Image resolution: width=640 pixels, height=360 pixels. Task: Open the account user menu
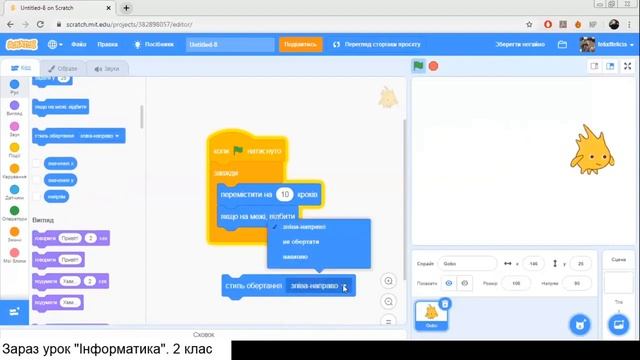coord(607,44)
